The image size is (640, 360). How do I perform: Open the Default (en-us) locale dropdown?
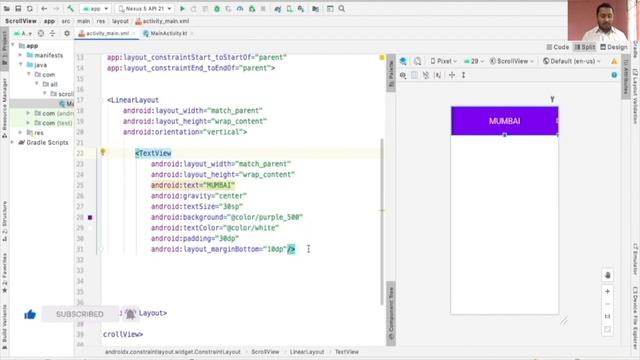pyautogui.click(x=572, y=61)
